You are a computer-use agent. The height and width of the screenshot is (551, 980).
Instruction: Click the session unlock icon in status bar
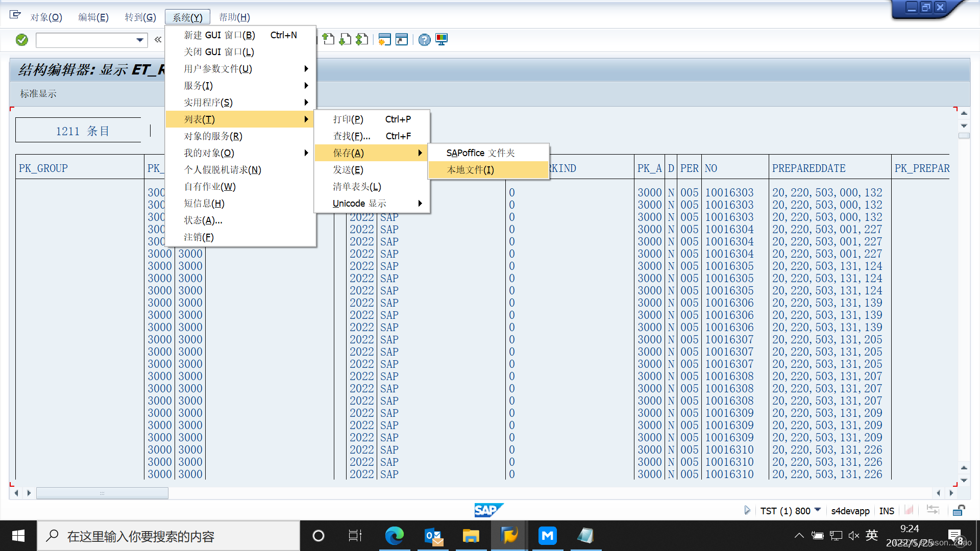(x=959, y=511)
